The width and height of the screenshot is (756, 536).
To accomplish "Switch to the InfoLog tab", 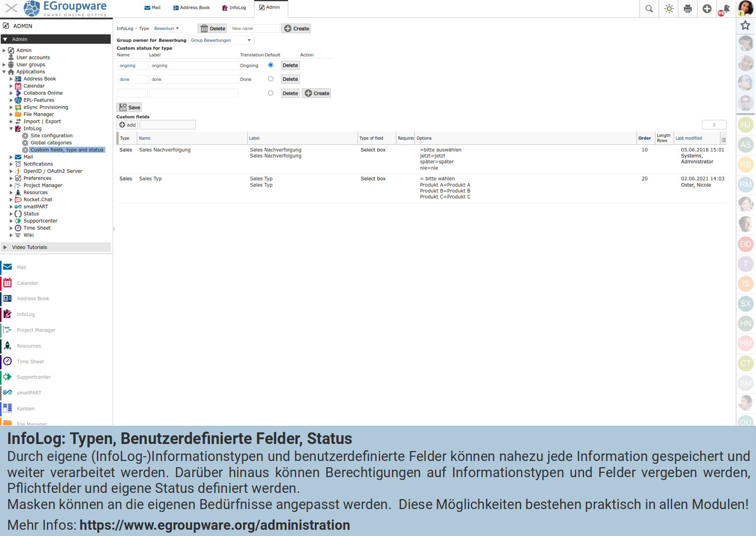I will (x=234, y=7).
